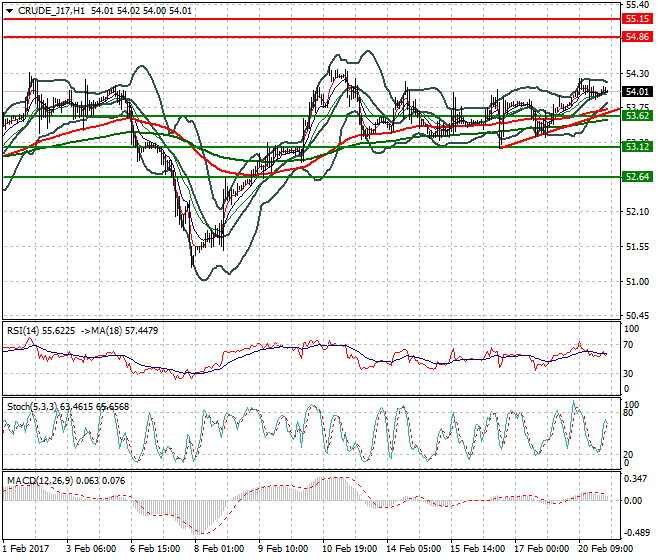660x560 pixels.
Task: Select the red 54.86 resistance price tag
Action: [638, 36]
